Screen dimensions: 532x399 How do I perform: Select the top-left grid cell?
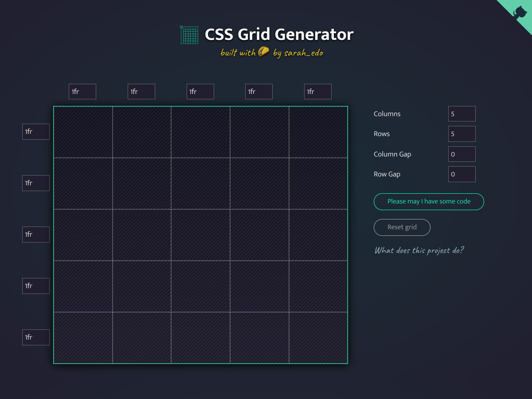coord(83,132)
